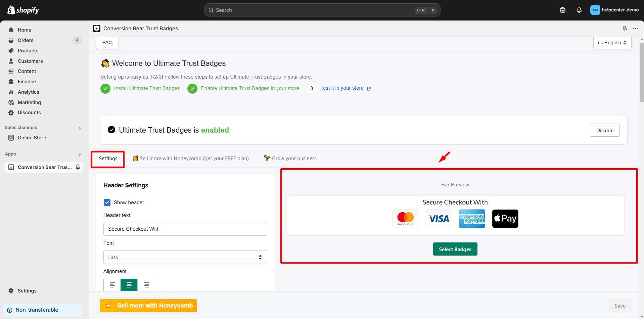The image size is (644, 319).
Task: Disable Ultimate Trust Badges
Action: [604, 130]
